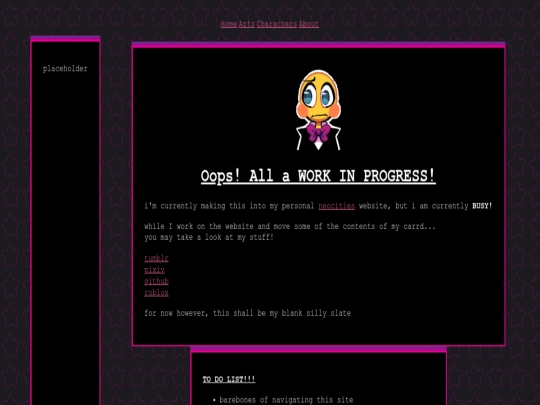Image resolution: width=540 pixels, height=405 pixels.
Task: Open the Home navigation link
Action: (x=229, y=24)
